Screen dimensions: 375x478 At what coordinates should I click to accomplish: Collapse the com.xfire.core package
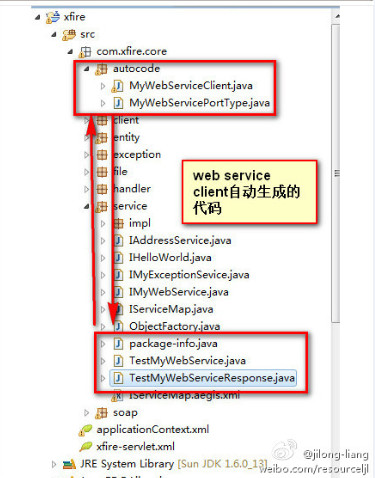[x=70, y=52]
